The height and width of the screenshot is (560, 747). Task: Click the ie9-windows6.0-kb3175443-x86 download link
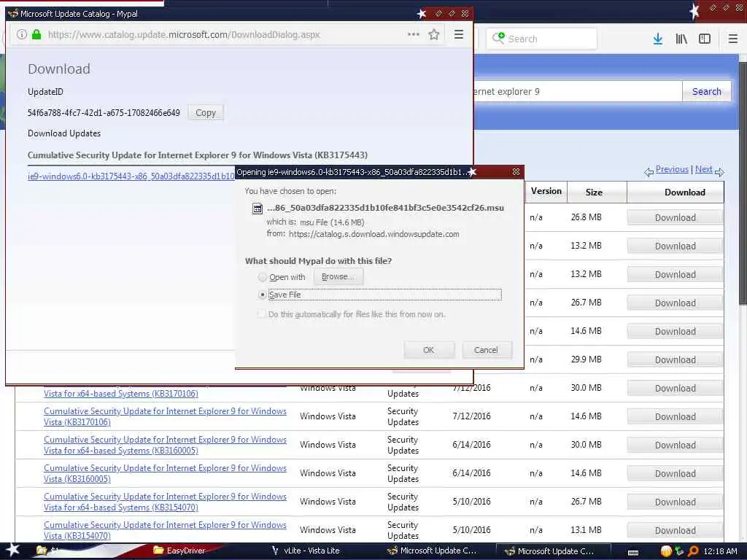pyautogui.click(x=131, y=176)
